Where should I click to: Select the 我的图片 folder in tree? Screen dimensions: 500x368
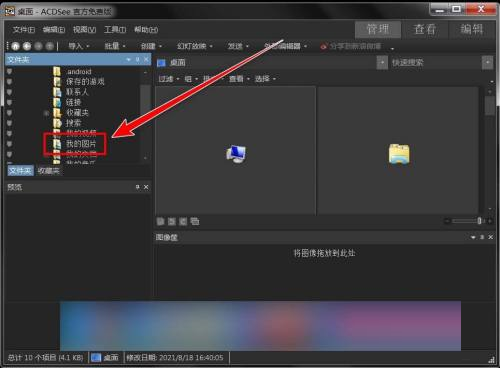pos(81,144)
